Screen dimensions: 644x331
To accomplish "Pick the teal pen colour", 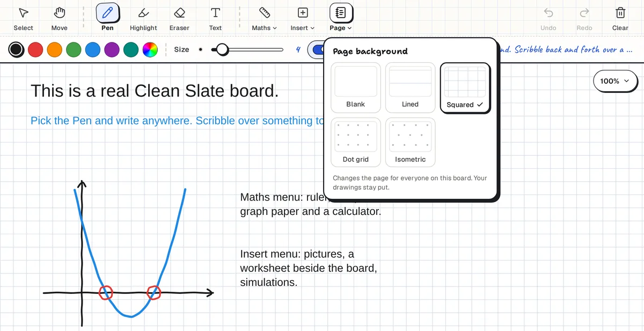I will point(131,50).
